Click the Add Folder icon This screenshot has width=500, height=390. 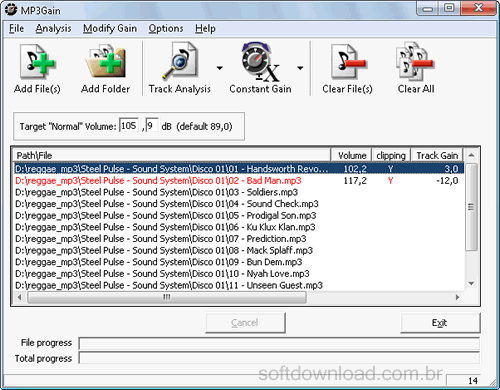(x=105, y=62)
